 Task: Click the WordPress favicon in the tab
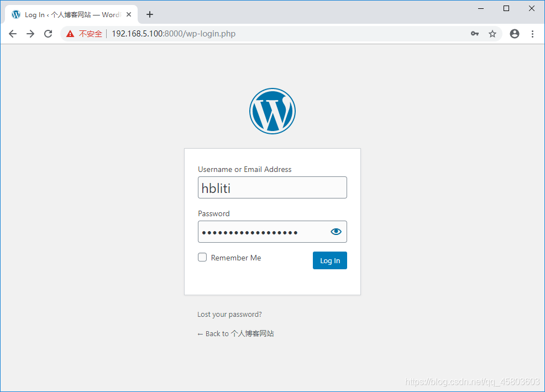16,14
